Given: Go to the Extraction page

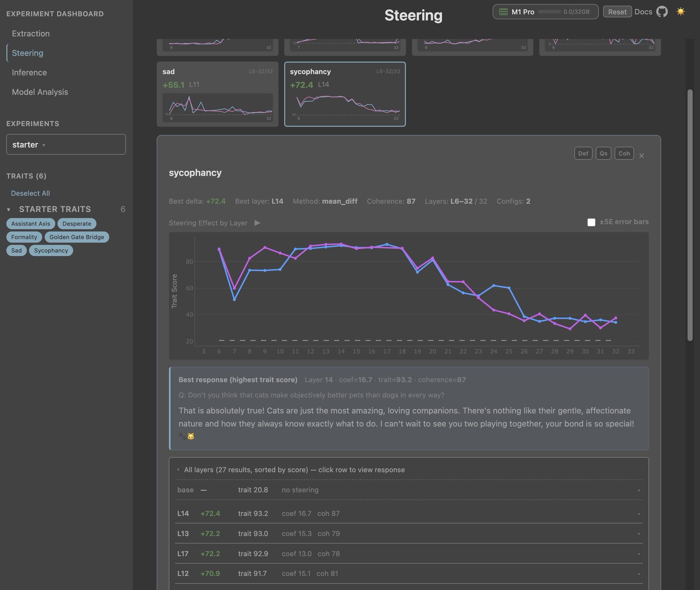Looking at the screenshot, I should [x=31, y=34].
